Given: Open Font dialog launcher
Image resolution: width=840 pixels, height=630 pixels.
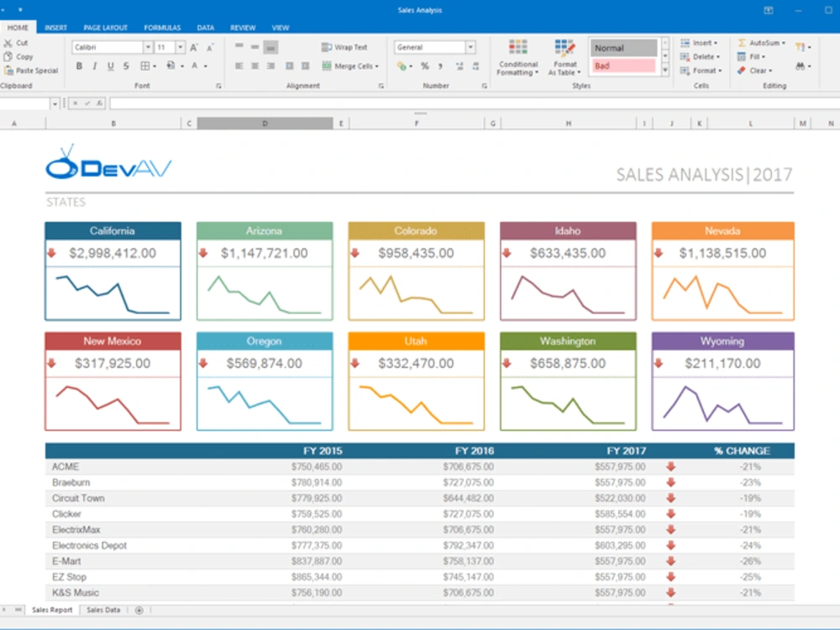Looking at the screenshot, I should coord(218,86).
